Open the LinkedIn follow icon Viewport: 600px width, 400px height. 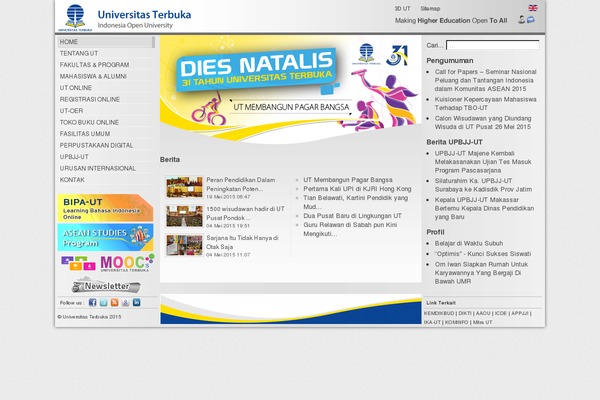coord(136,302)
